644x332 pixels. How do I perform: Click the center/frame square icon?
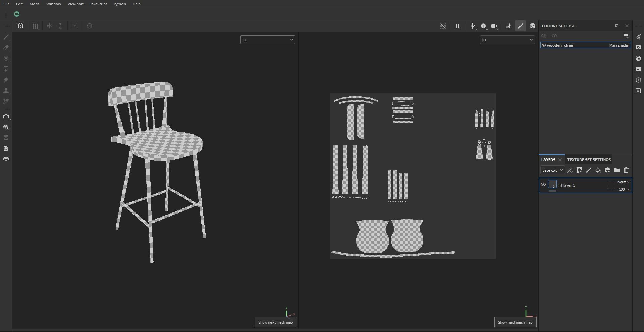(75, 26)
